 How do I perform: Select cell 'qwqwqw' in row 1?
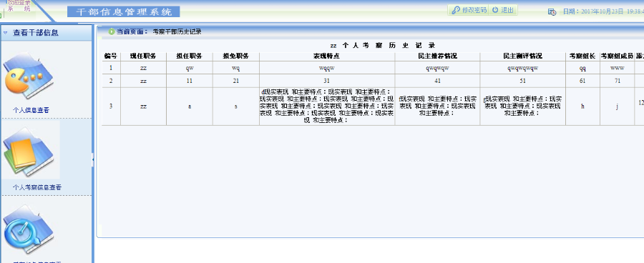pyautogui.click(x=437, y=68)
